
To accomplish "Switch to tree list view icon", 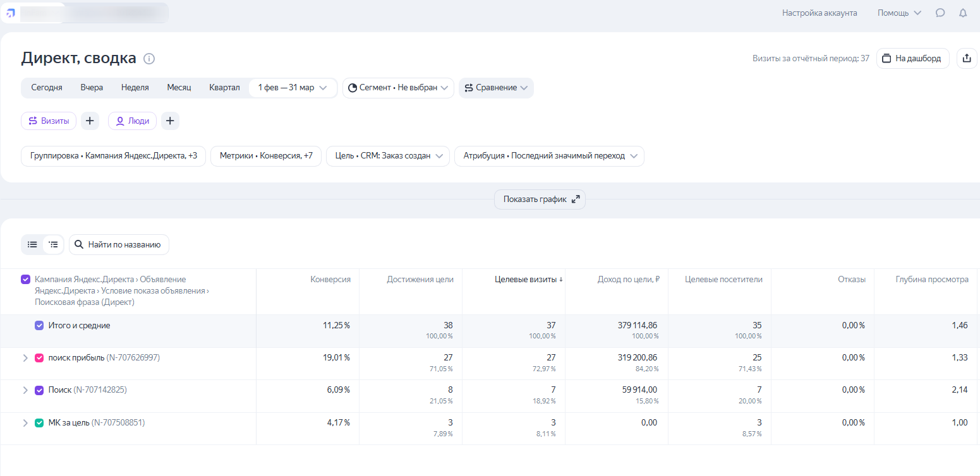I will (x=54, y=244).
